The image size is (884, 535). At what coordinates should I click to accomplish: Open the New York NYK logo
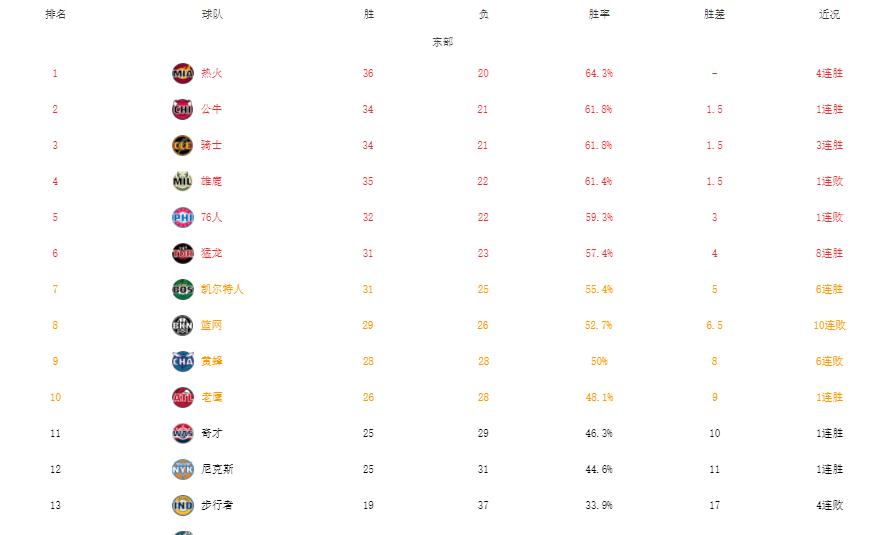pyautogui.click(x=183, y=470)
